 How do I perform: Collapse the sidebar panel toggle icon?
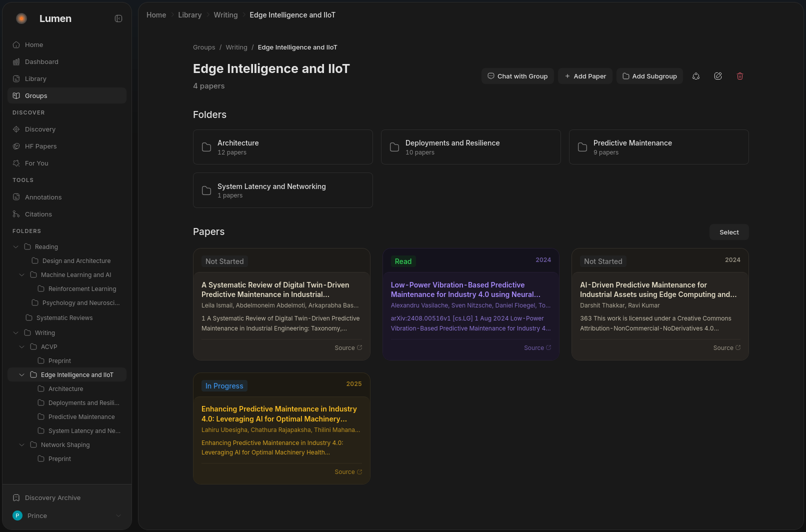(x=118, y=18)
